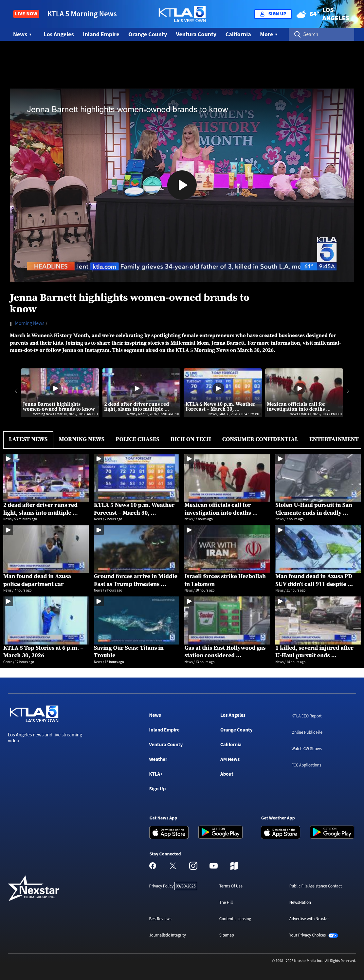Go to previous video in carousel
Viewport: 364px width, 980px height.
pos(16,391)
